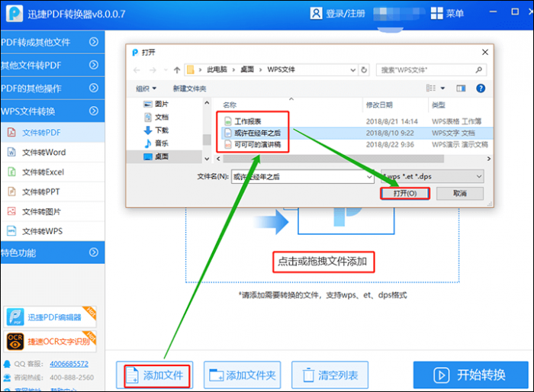Expand PDF转成其他文件 section
The image size is (534, 392).
point(53,42)
